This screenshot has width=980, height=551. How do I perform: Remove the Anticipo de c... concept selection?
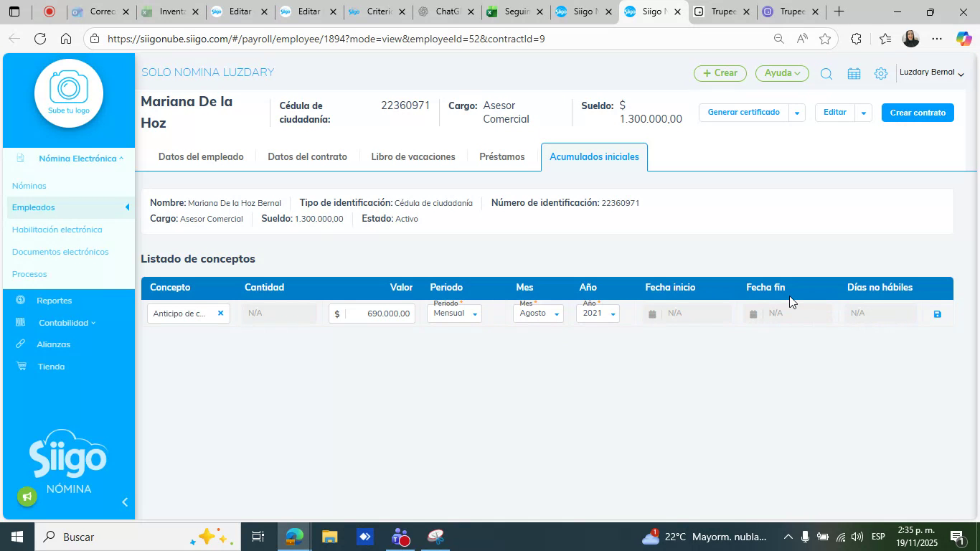tap(220, 313)
